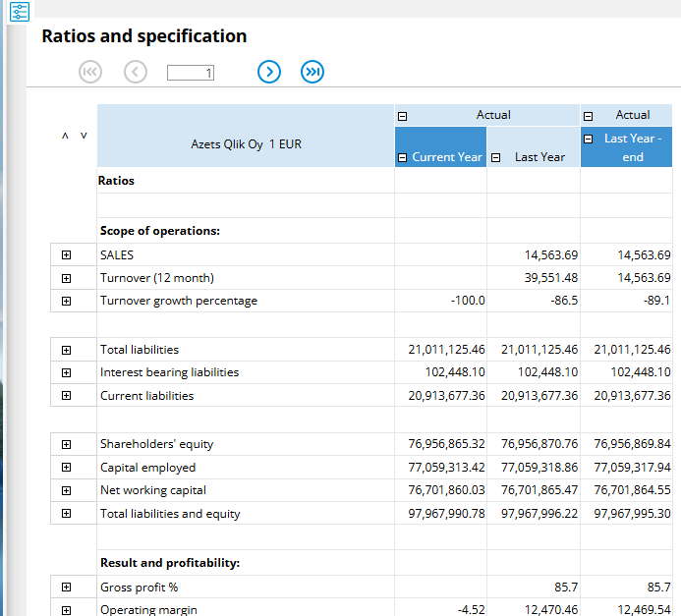681x616 pixels.
Task: Expand the Net working capital row
Action: tap(66, 490)
